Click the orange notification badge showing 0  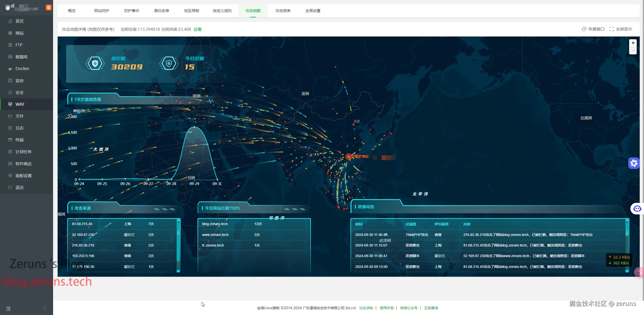click(x=49, y=8)
